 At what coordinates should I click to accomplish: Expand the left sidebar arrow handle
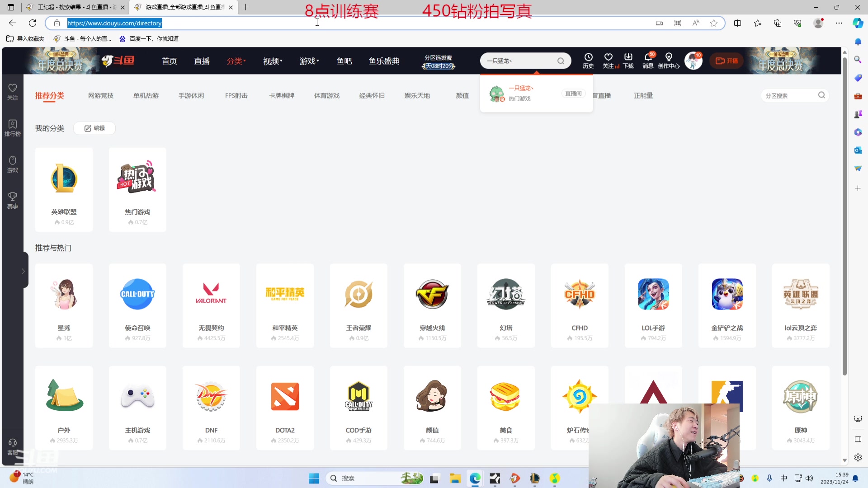(24, 271)
